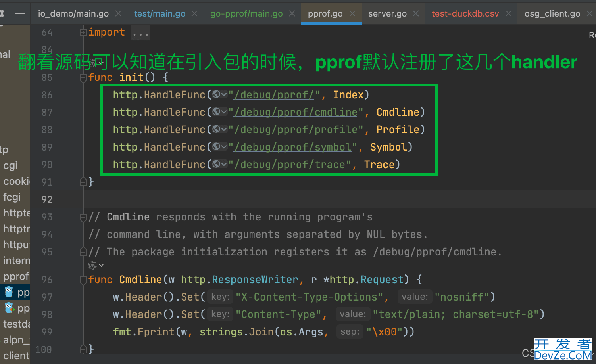Click the globe icon on the symbol line

pyautogui.click(x=219, y=147)
